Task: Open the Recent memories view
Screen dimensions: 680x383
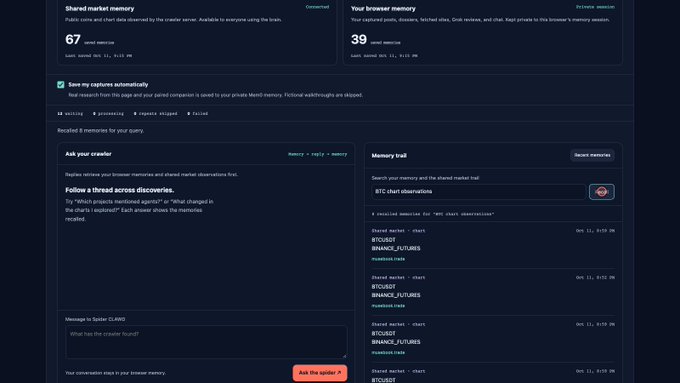Action: point(592,155)
